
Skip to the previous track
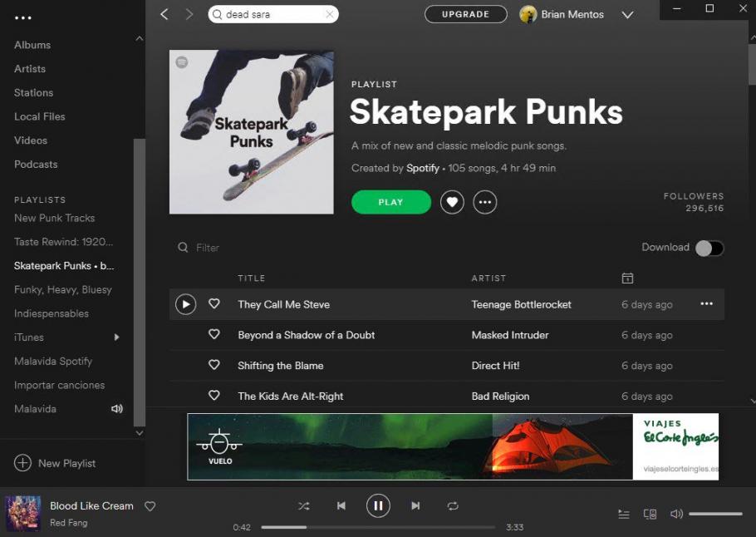pyautogui.click(x=341, y=505)
